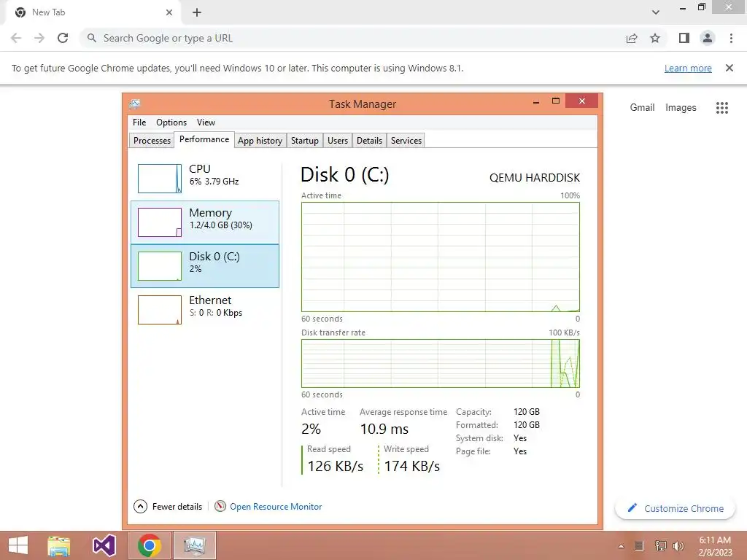The height and width of the screenshot is (560, 747).
Task: Click the Chrome address bar
Action: 352,38
